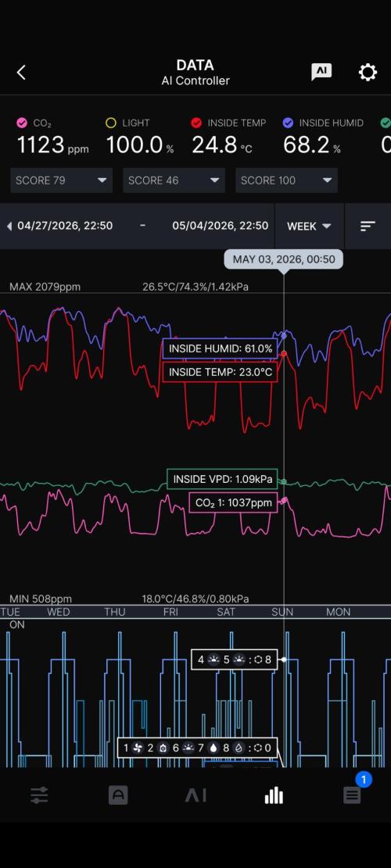Open the AI tab in bottom bar
Viewport: 391px width, 868px height.
tap(195, 796)
